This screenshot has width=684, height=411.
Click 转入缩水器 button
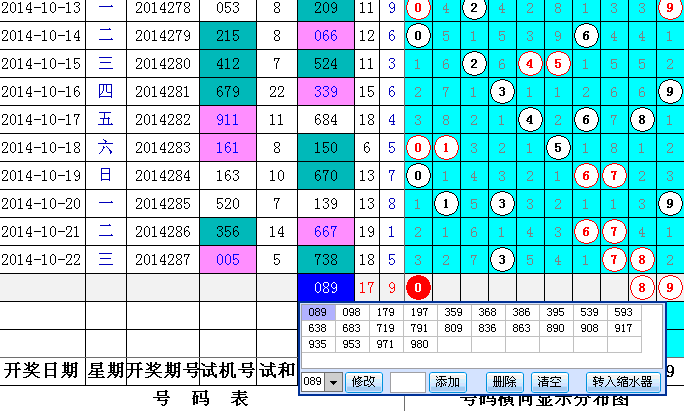[621, 382]
